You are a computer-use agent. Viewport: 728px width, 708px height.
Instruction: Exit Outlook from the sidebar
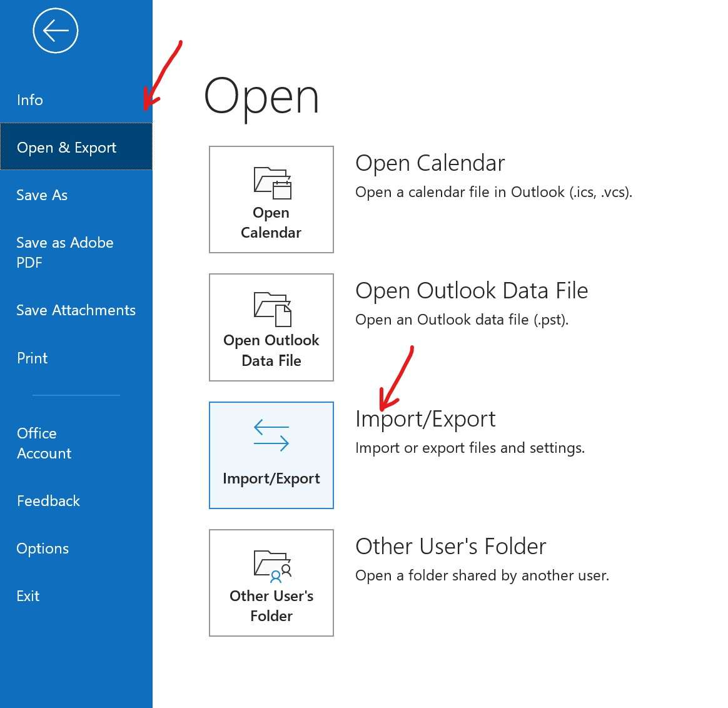tap(28, 595)
